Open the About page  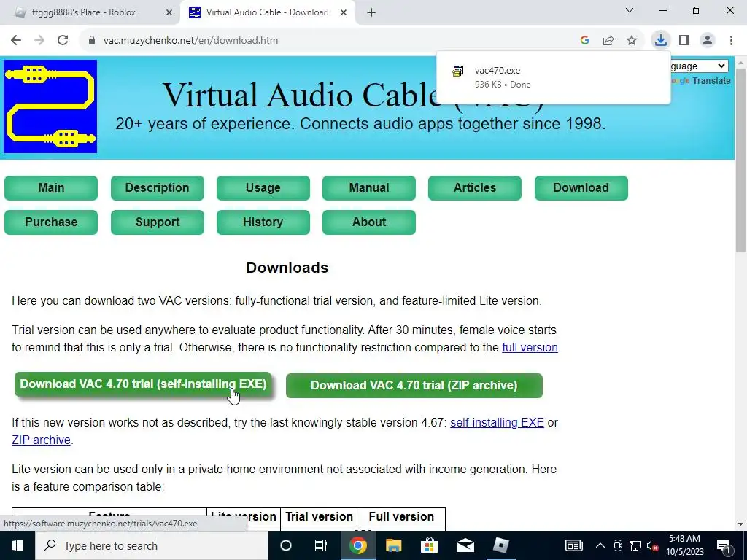pyautogui.click(x=368, y=222)
